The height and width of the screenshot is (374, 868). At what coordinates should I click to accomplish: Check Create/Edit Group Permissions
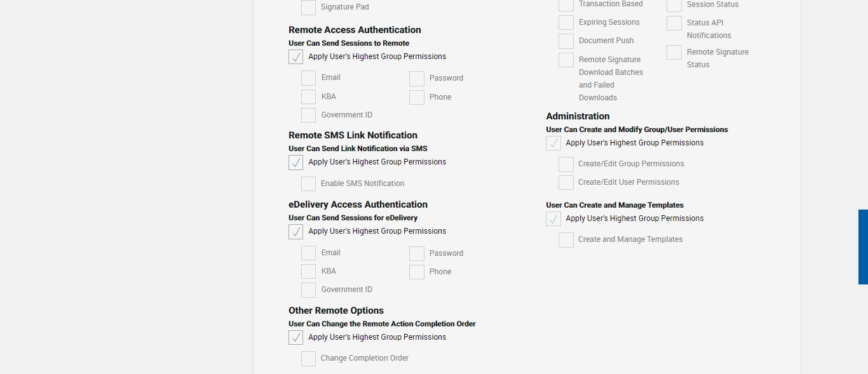point(566,164)
